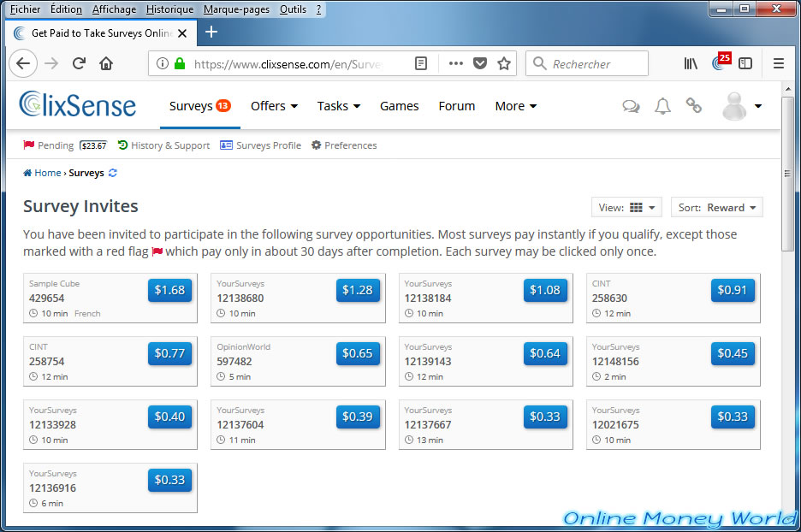Open the Outils menu
Viewport: 801px width, 532px height.
click(x=293, y=9)
